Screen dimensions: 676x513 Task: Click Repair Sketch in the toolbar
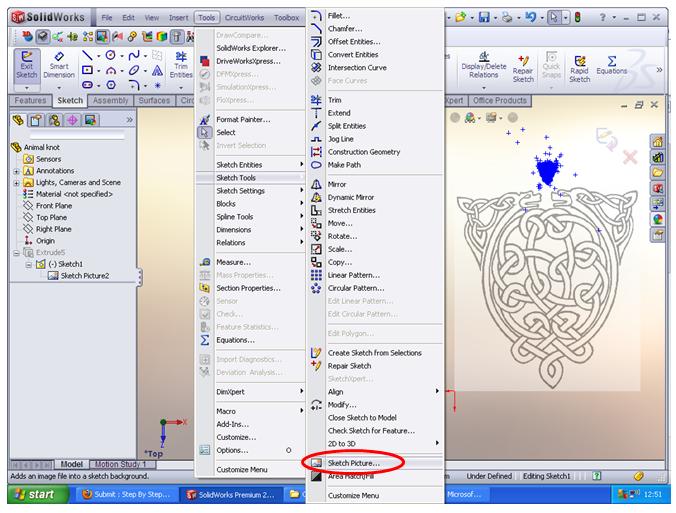pyautogui.click(x=523, y=69)
